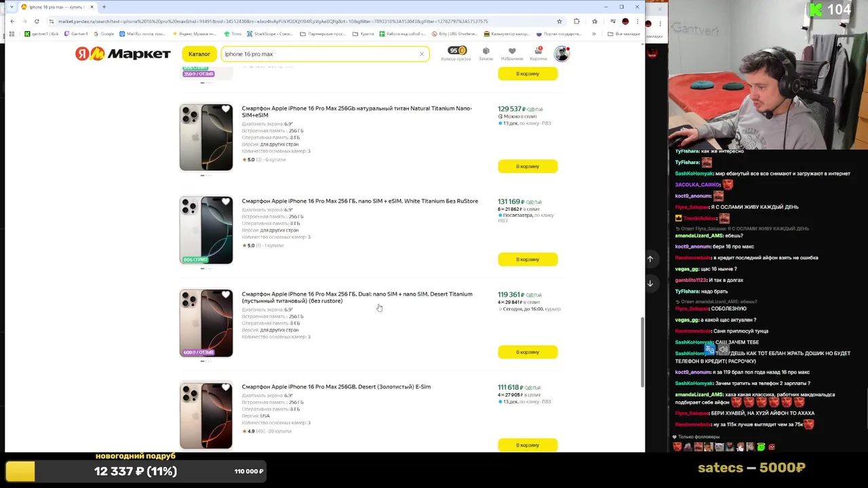868x488 pixels.
Task: Click the 131 169 ₽ price
Action: (x=511, y=201)
